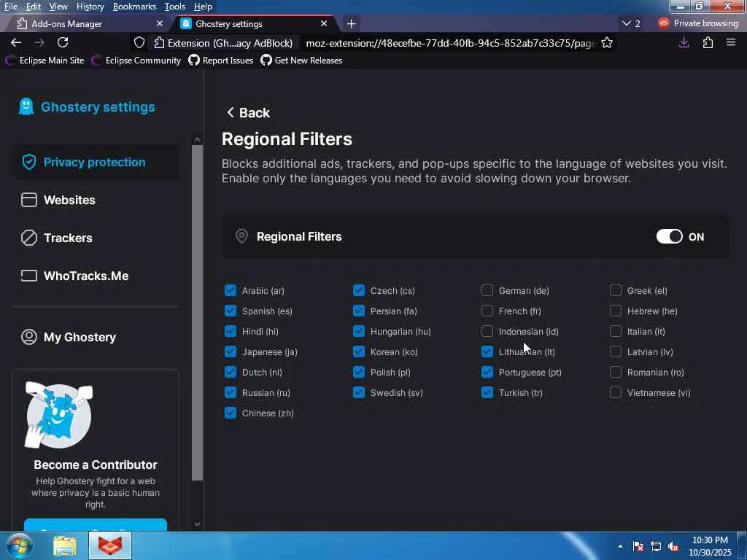This screenshot has width=747, height=560.
Task: Open the Edit menu
Action: click(x=33, y=7)
